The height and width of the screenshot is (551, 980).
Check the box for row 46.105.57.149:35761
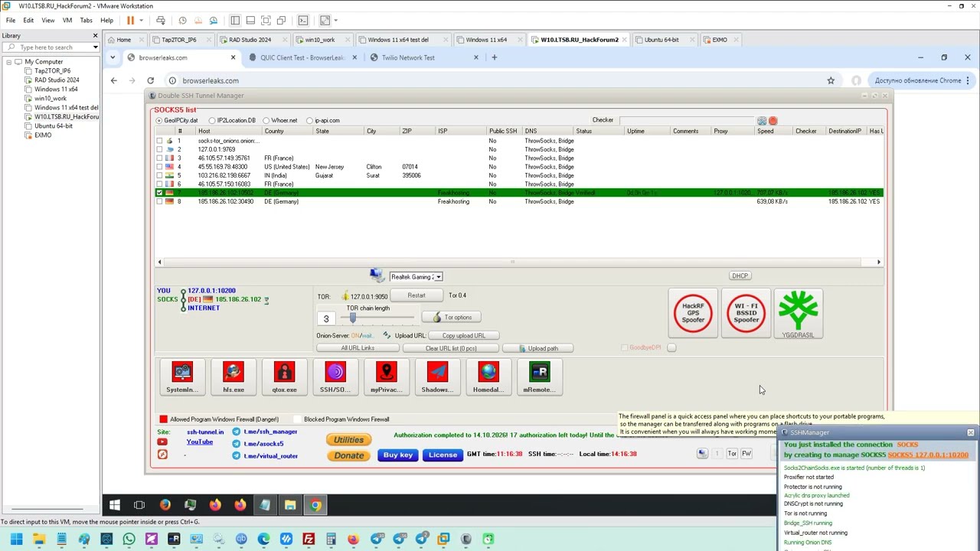159,158
